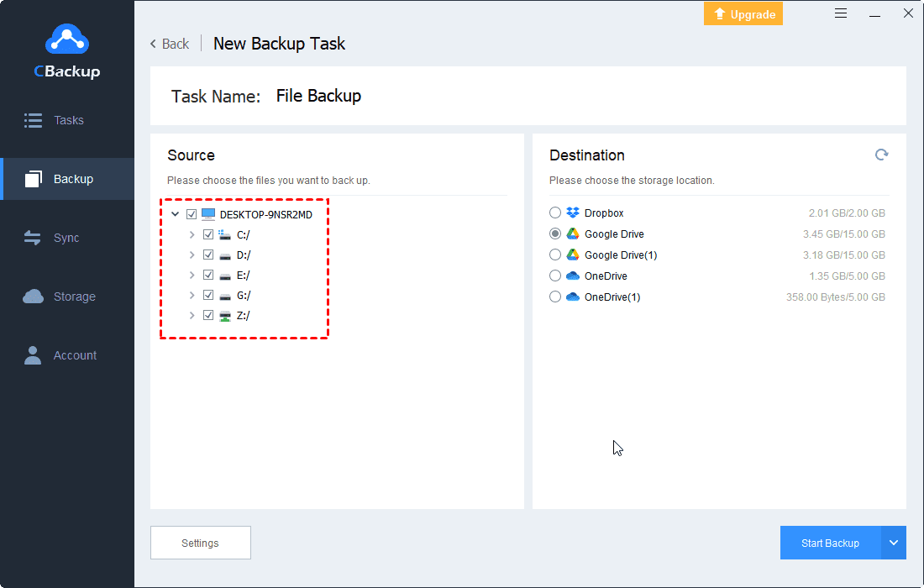This screenshot has height=588, width=924.
Task: Click the Z:/ network drive icon
Action: click(225, 316)
